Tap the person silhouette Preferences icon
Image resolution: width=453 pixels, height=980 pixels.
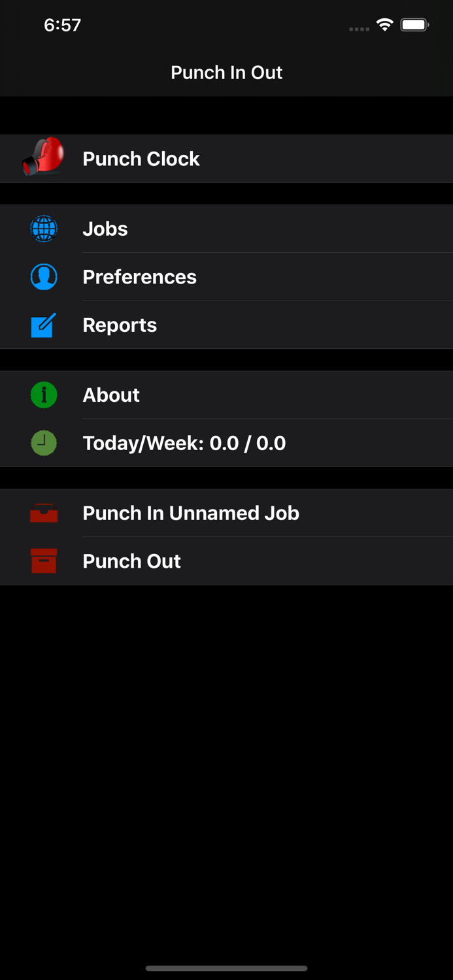pyautogui.click(x=43, y=276)
